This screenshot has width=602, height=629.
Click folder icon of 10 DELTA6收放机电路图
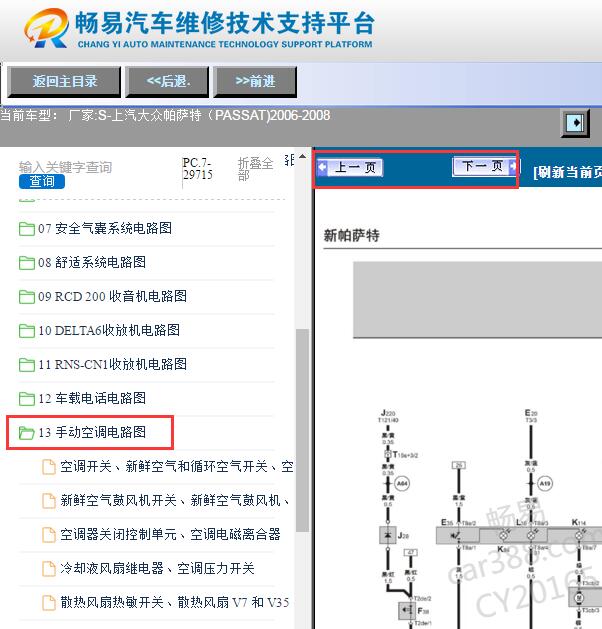coord(26,331)
